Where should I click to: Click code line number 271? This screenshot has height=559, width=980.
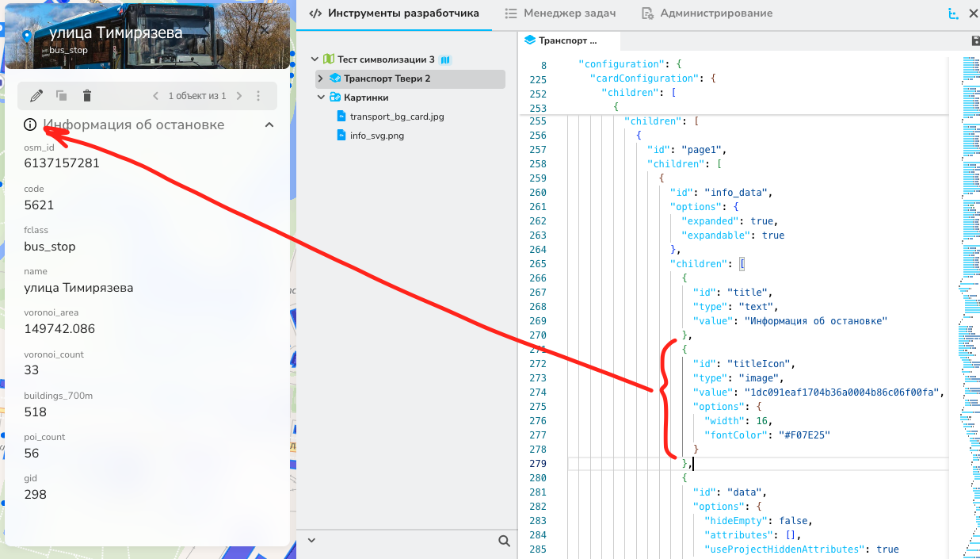(538, 350)
